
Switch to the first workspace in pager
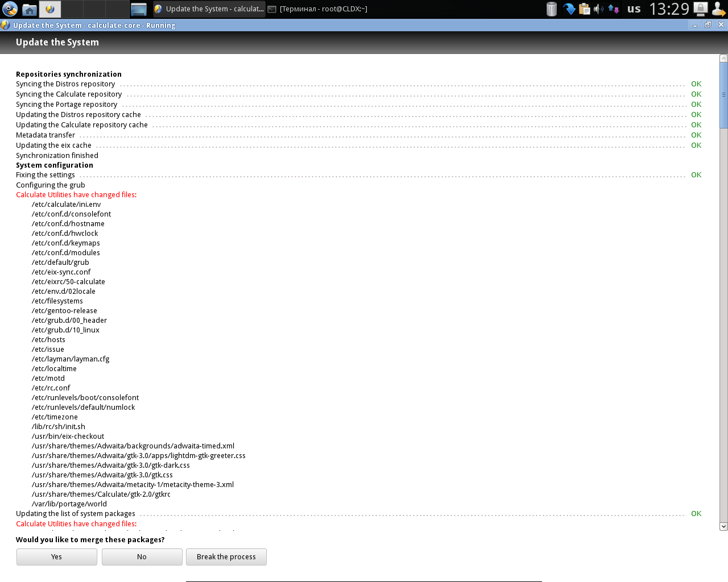pos(50,9)
